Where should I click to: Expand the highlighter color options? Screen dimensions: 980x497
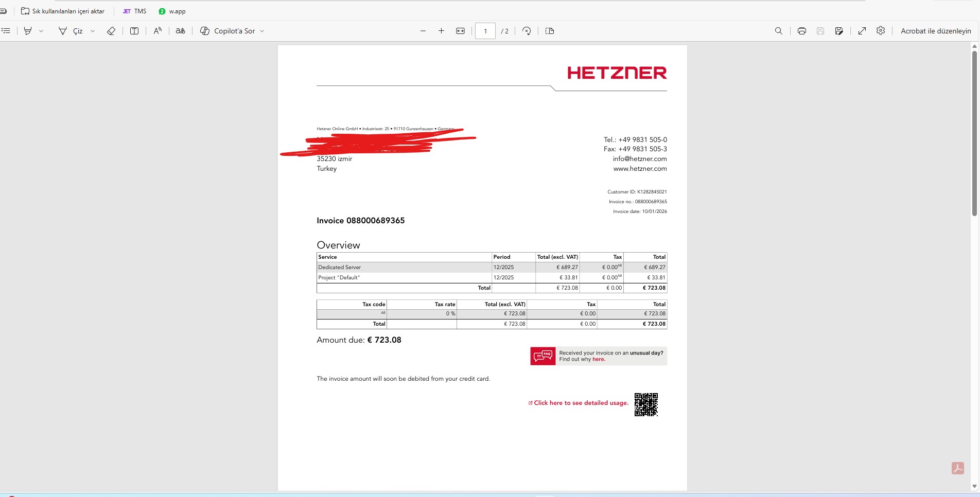pos(41,31)
